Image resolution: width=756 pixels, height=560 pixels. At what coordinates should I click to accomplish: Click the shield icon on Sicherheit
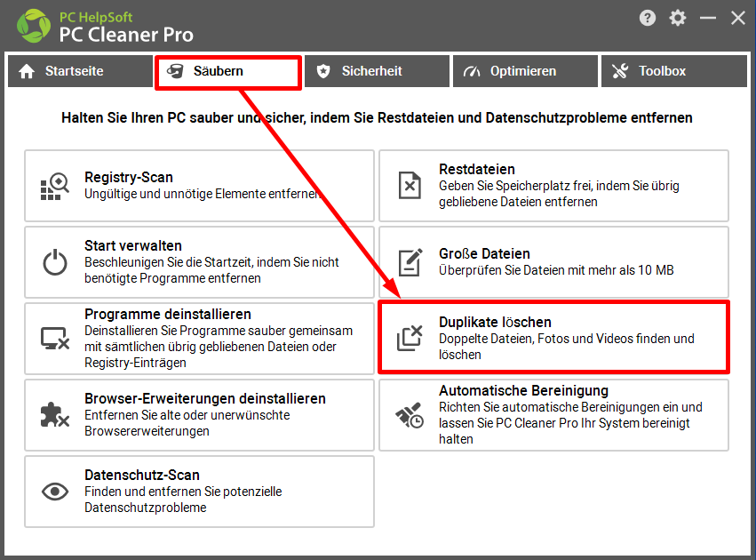pyautogui.click(x=323, y=71)
